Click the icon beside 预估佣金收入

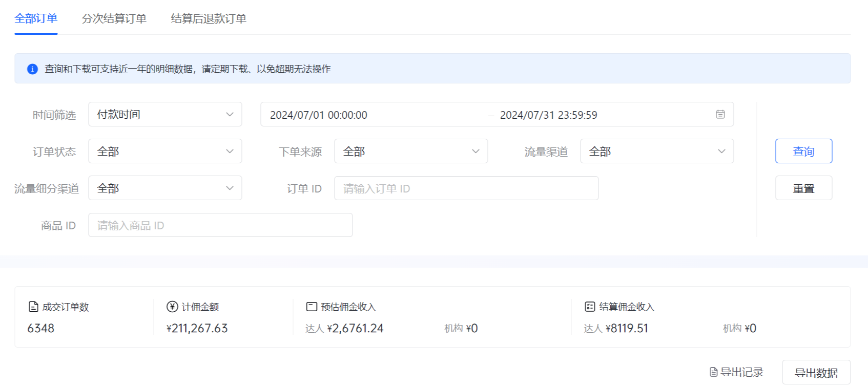(312, 307)
